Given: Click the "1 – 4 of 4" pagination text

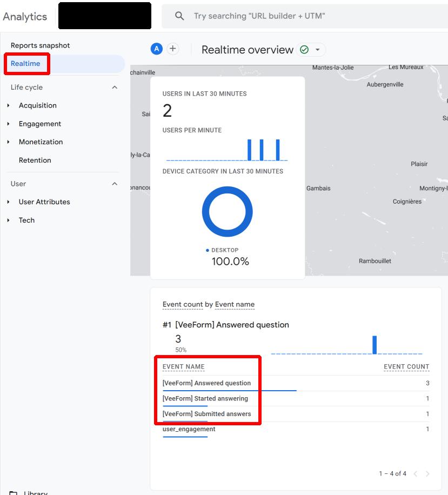Looking at the screenshot, I should (x=392, y=473).
